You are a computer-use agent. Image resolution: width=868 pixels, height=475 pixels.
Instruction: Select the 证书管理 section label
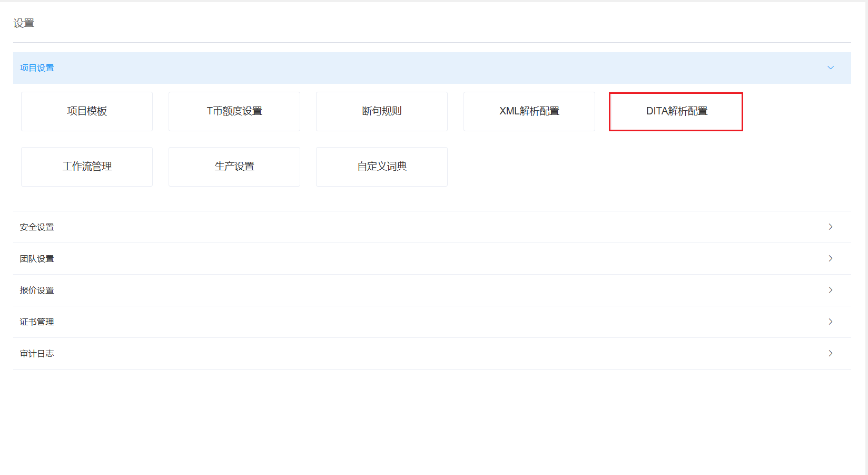click(x=37, y=322)
